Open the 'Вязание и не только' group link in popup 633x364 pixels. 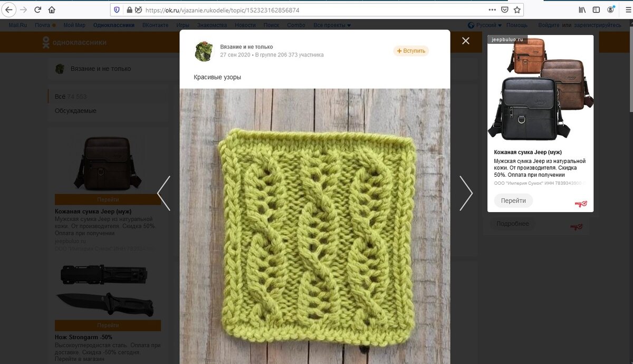click(x=246, y=46)
